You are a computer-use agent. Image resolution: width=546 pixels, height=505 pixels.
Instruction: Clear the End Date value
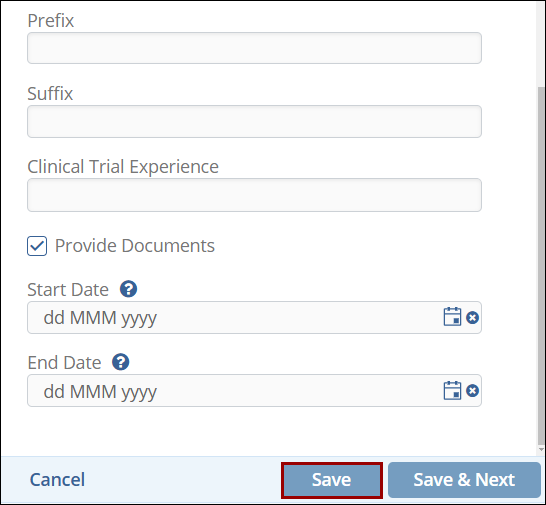click(472, 391)
